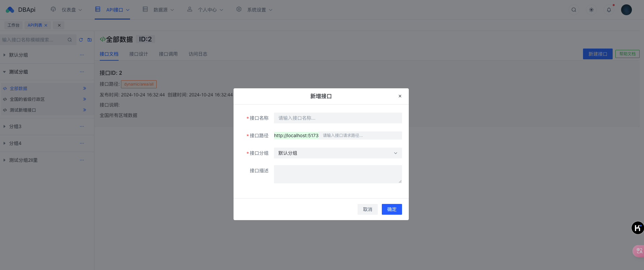Viewport: 644px width, 270px height.
Task: Click the close-all tabs x button
Action: click(59, 25)
